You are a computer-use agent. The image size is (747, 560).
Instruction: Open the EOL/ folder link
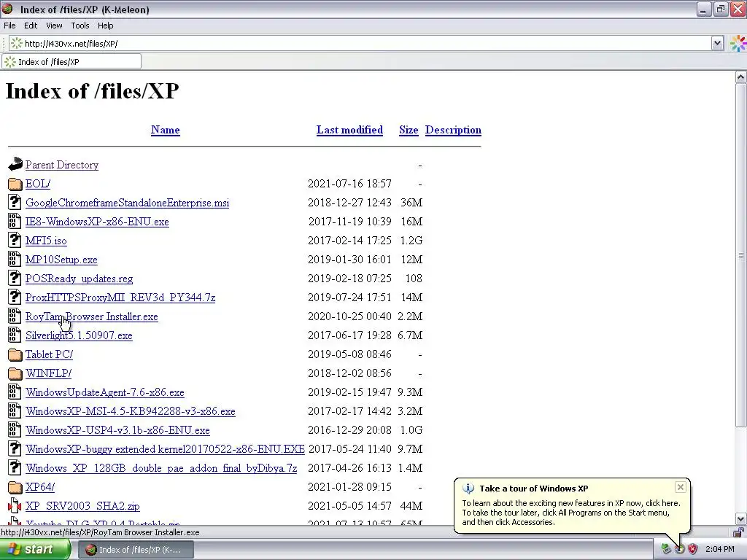(x=38, y=184)
